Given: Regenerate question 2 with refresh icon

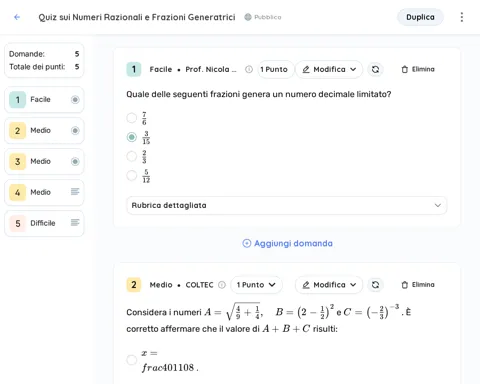Looking at the screenshot, I should point(375,285).
